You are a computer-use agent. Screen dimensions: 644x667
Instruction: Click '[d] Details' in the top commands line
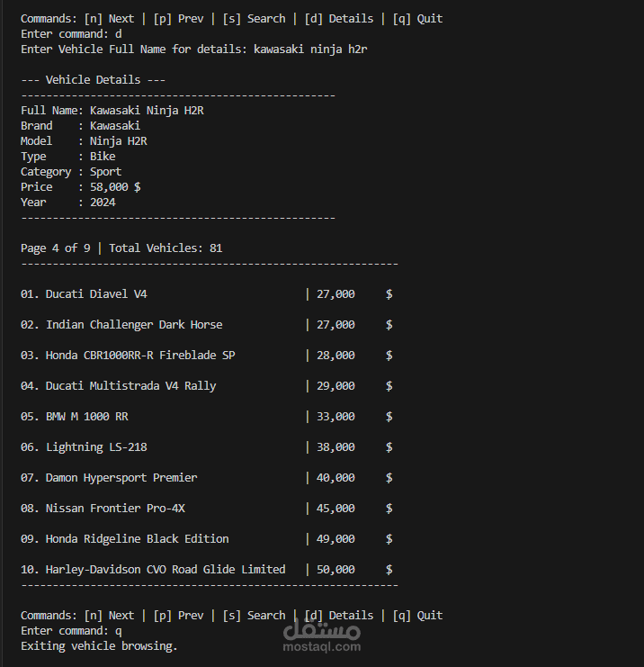[339, 19]
